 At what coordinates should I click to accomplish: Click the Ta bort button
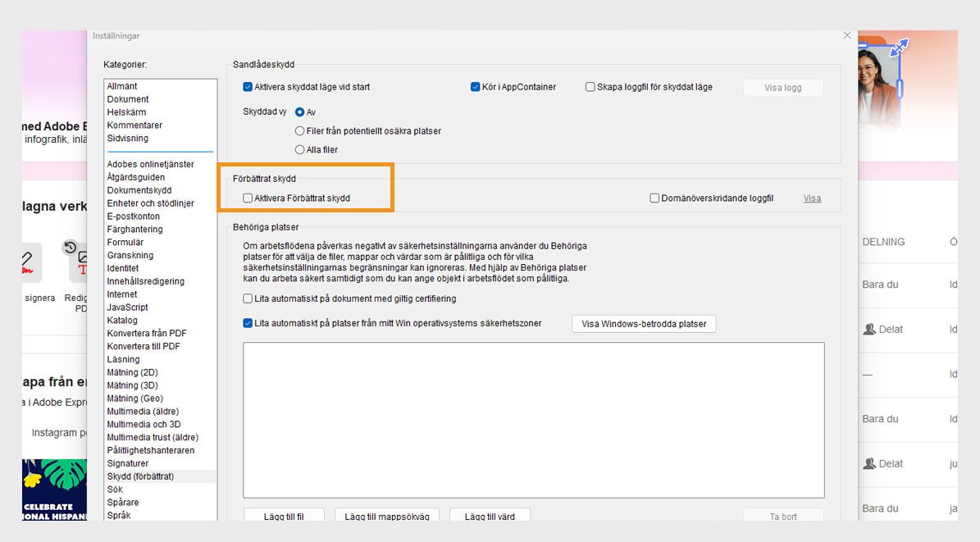[783, 515]
